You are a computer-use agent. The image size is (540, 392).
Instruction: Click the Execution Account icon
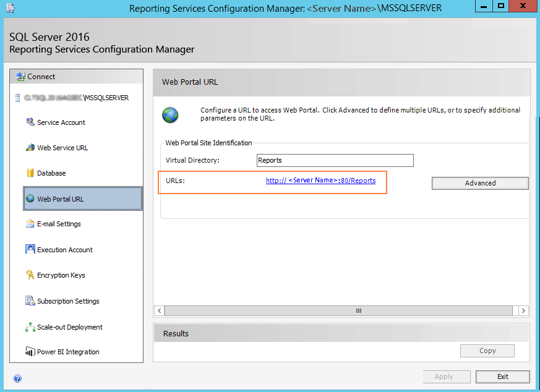click(30, 250)
